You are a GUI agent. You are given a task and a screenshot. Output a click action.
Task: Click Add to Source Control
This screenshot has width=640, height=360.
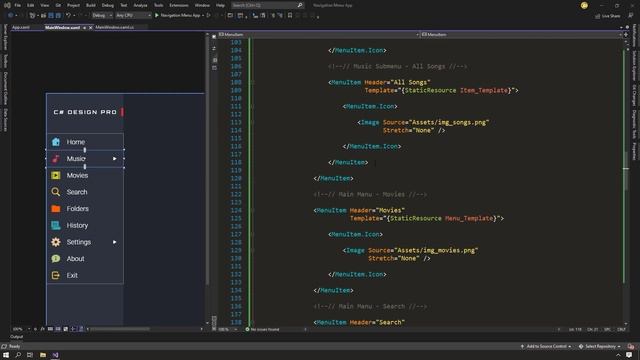tap(546, 347)
